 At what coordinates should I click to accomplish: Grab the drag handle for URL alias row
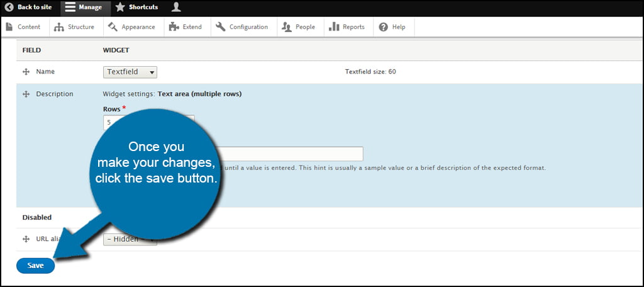coord(26,239)
